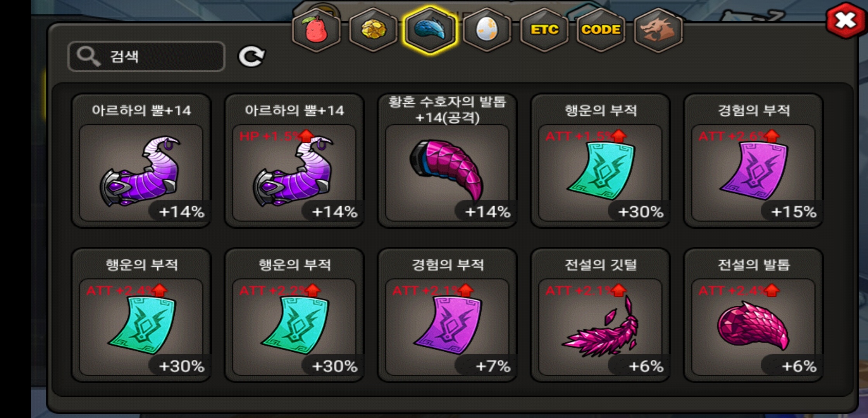The width and height of the screenshot is (868, 418).
Task: Close the inventory with red X
Action: coord(845,21)
